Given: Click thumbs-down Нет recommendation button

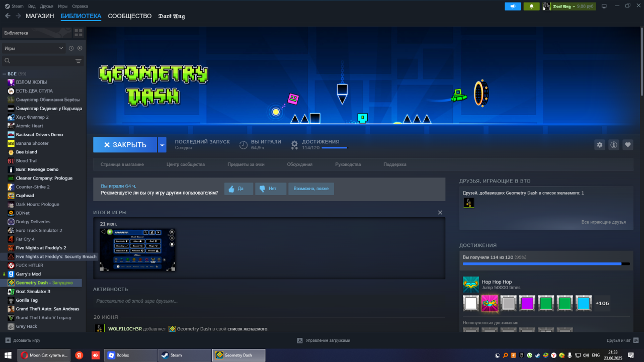Looking at the screenshot, I should pyautogui.click(x=271, y=189).
